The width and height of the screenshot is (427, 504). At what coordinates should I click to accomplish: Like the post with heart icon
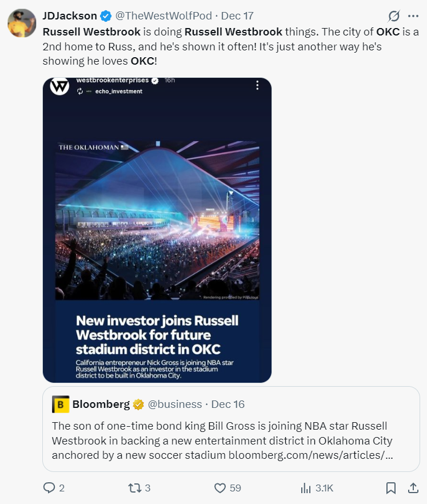coord(220,488)
